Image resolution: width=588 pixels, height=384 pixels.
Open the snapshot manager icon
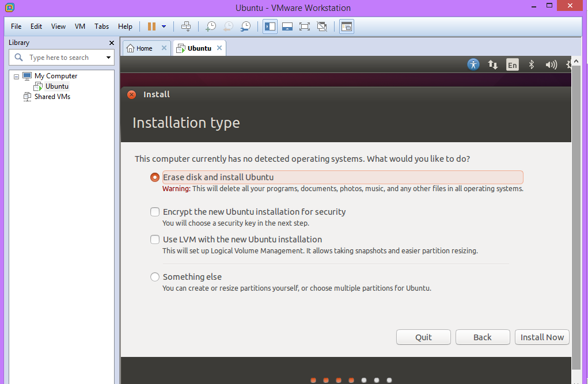tap(246, 26)
